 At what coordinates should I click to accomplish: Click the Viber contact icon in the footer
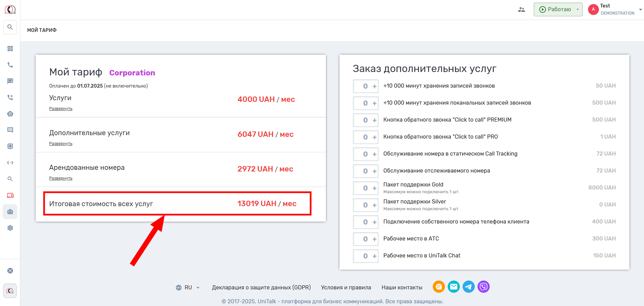tap(484, 287)
